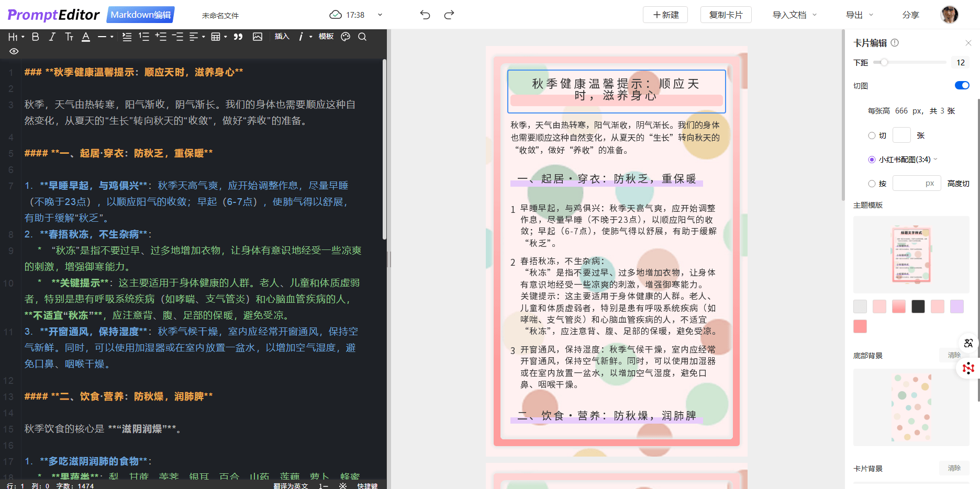The height and width of the screenshot is (489, 980).
Task: Toggle the preview eye icon
Action: 14,51
